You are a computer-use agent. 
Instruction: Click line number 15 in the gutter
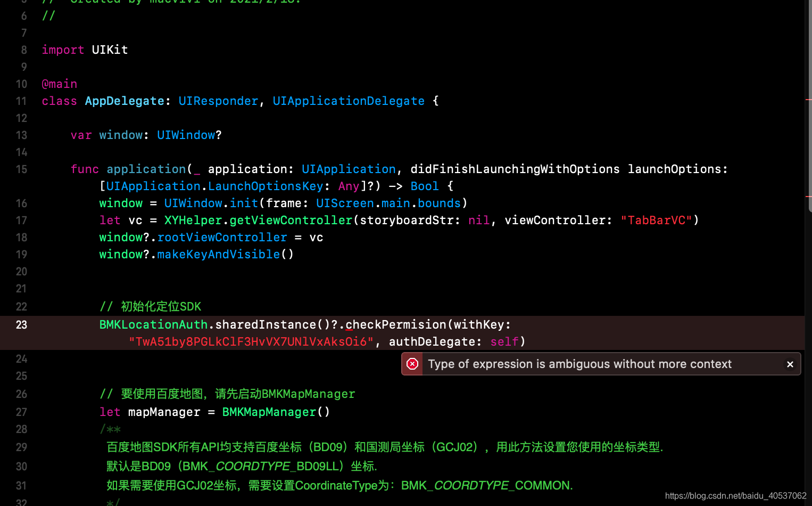(x=21, y=169)
